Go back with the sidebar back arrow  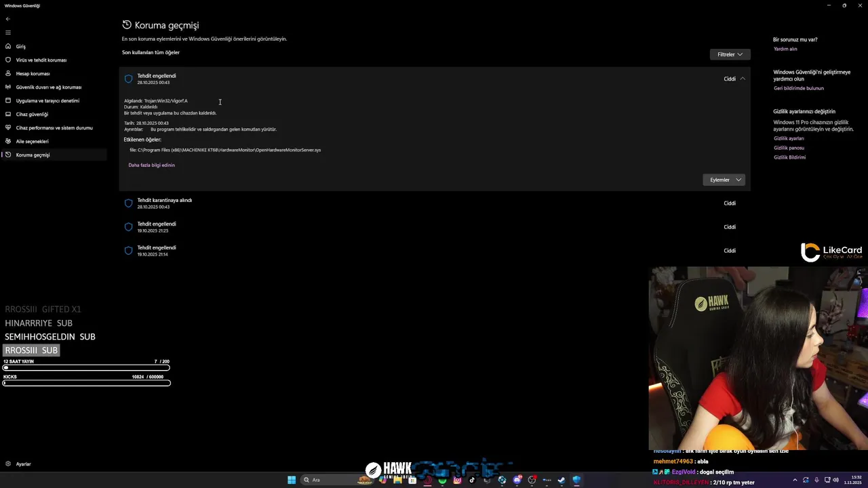coord(7,19)
